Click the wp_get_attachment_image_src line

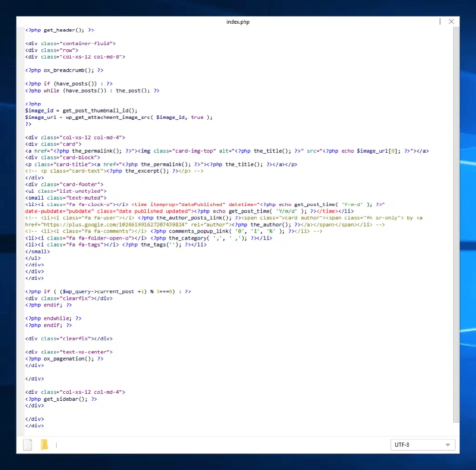pyautogui.click(x=119, y=117)
